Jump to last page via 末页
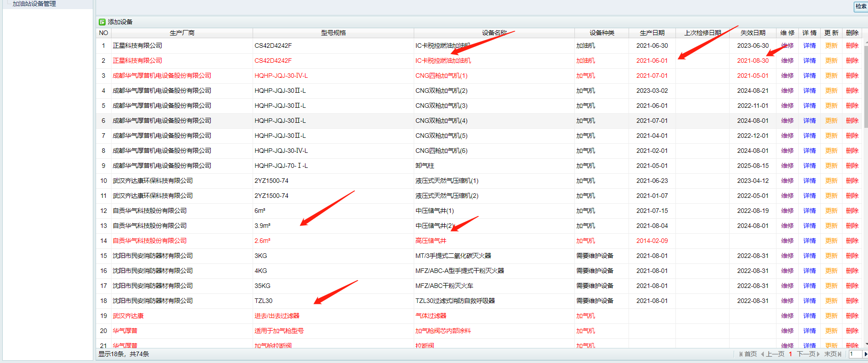Viewport: 868px width, 363px height. 832,354
